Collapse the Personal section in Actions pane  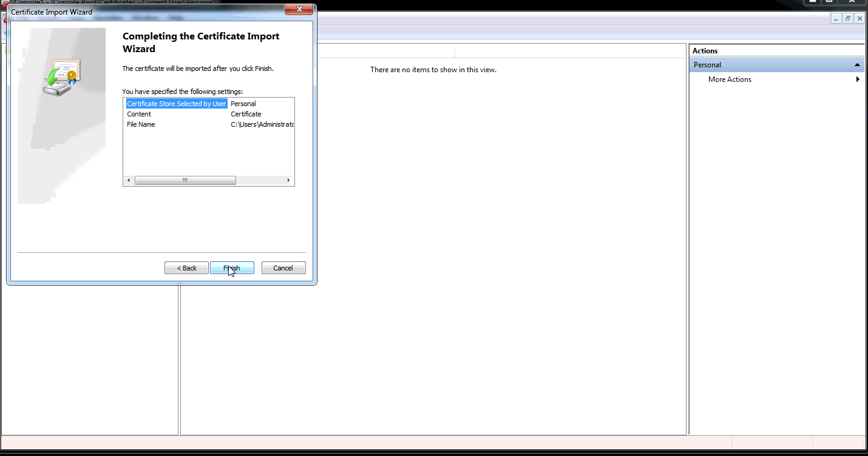click(857, 65)
